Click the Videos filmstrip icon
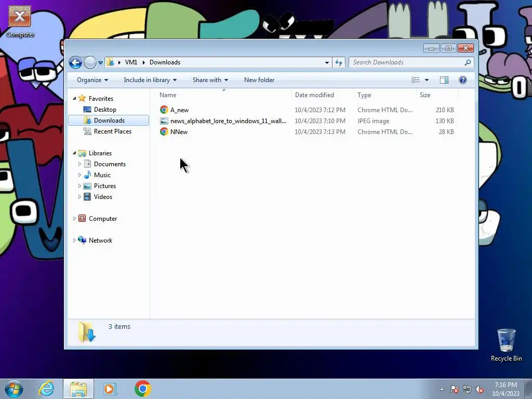 pos(87,197)
